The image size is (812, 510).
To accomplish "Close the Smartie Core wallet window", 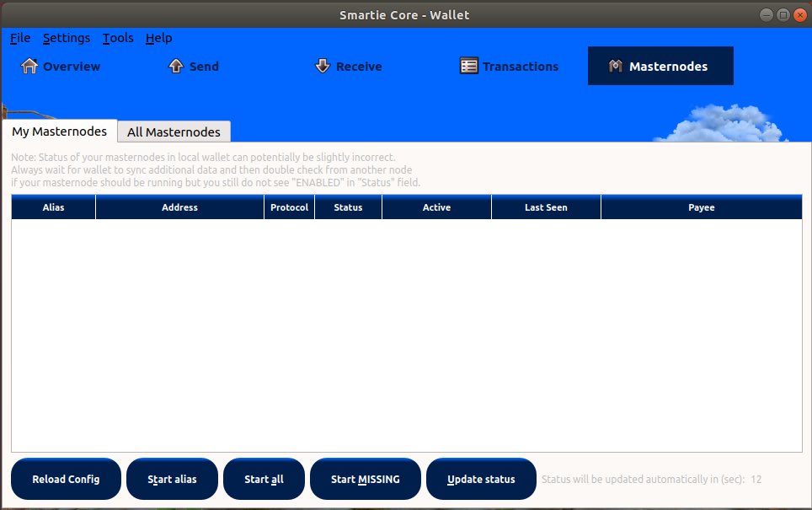I will tap(800, 15).
